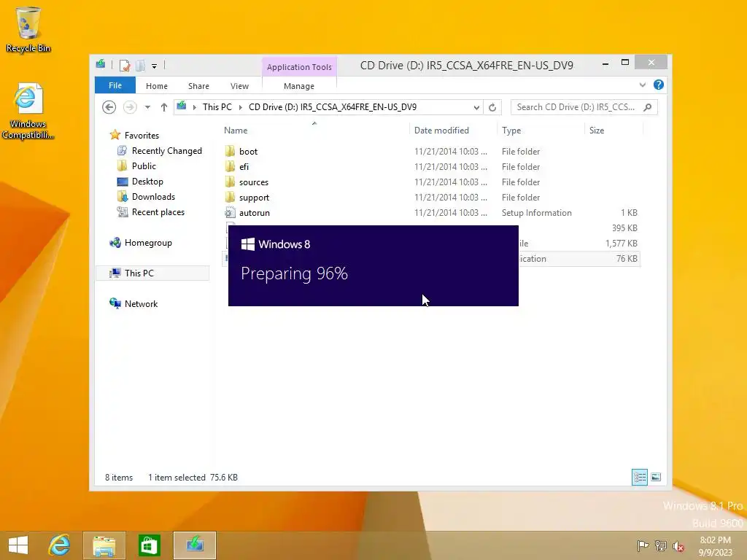Open the taskbar clock 8:02 PM
The height and width of the screenshot is (560, 747).
coord(715,546)
